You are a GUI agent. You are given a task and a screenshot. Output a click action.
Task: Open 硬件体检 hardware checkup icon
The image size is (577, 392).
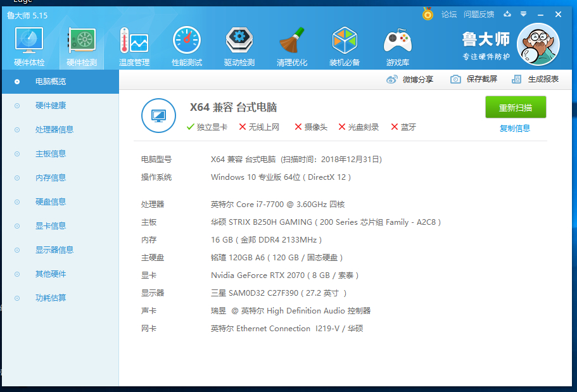click(x=29, y=41)
